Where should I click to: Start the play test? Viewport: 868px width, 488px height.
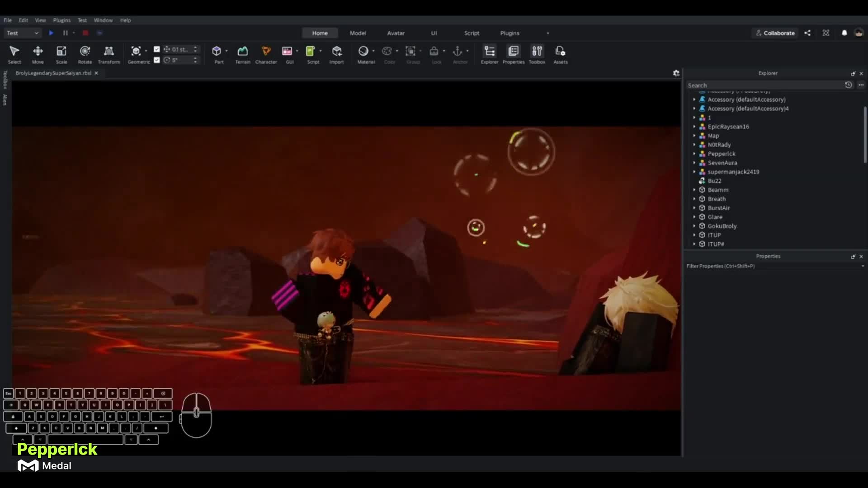click(51, 33)
